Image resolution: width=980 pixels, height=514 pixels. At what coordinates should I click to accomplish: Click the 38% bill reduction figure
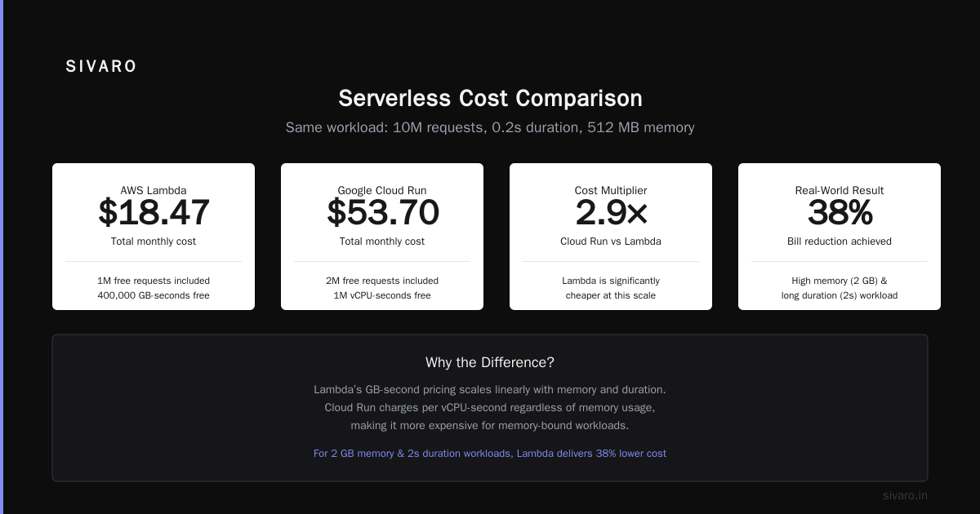click(x=840, y=213)
